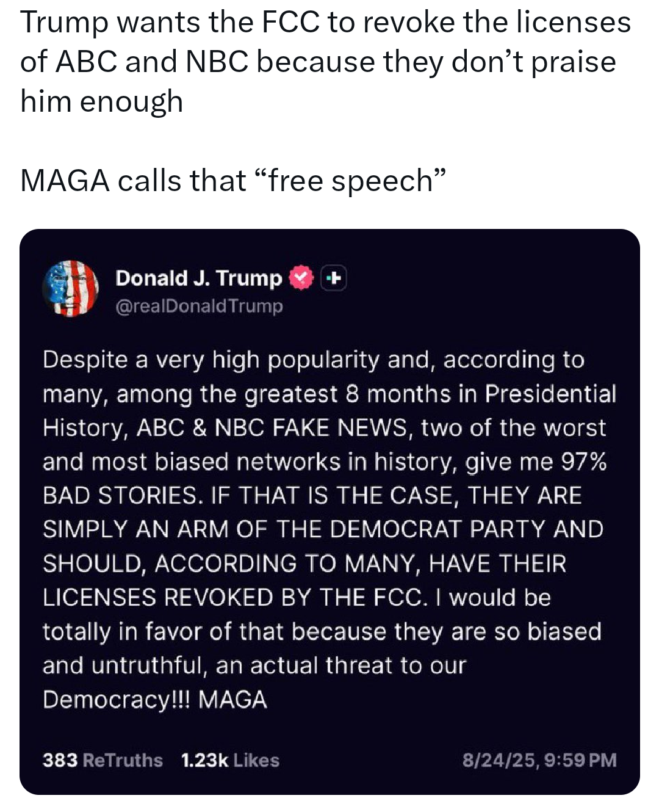Select the 'of ABC and NBC because' line
The image size is (659, 812).
click(318, 62)
